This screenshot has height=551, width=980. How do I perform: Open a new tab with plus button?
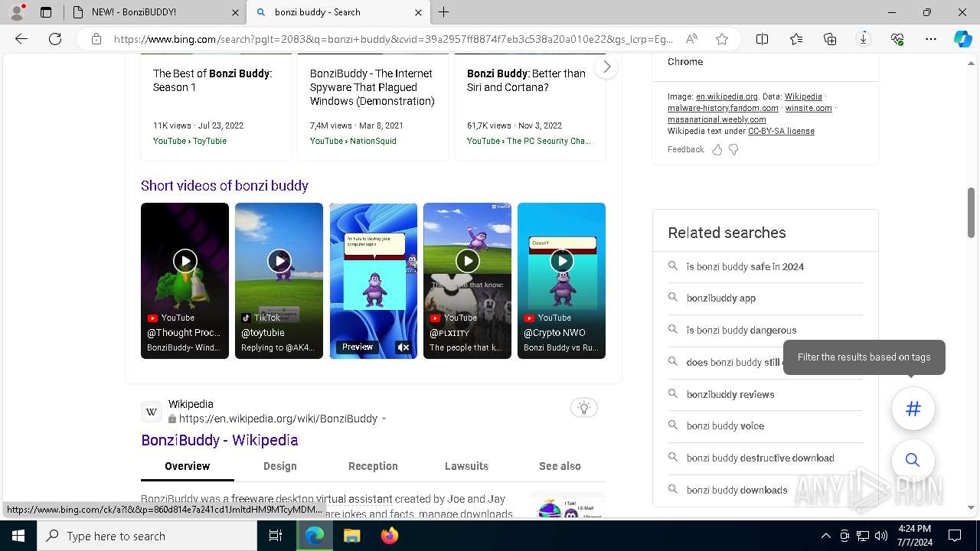(x=444, y=12)
